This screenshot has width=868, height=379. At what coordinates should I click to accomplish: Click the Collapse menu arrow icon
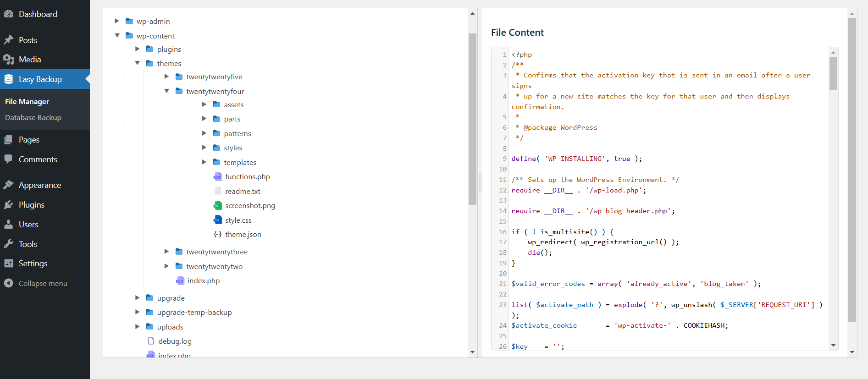8,283
